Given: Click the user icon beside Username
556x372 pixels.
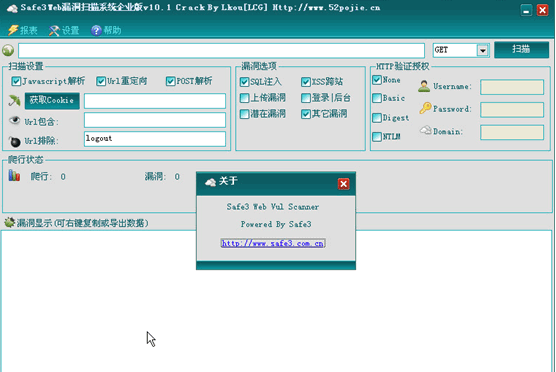Looking at the screenshot, I should tap(424, 86).
